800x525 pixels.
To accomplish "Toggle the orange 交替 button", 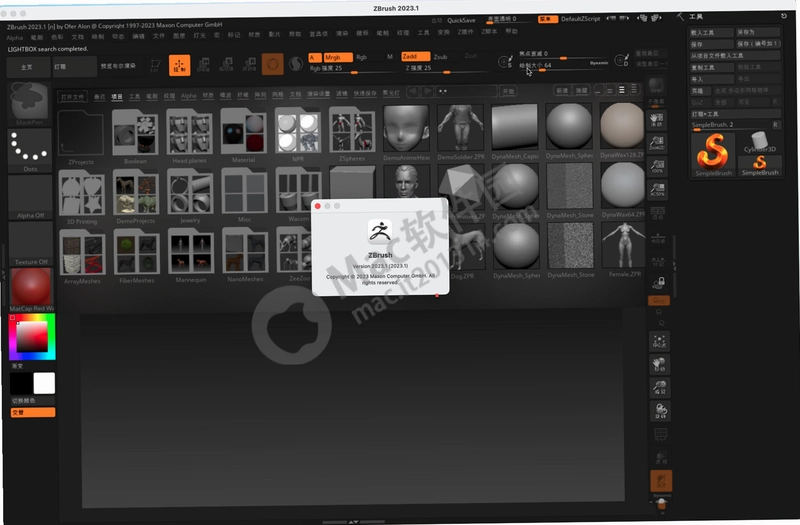I will coord(33,412).
